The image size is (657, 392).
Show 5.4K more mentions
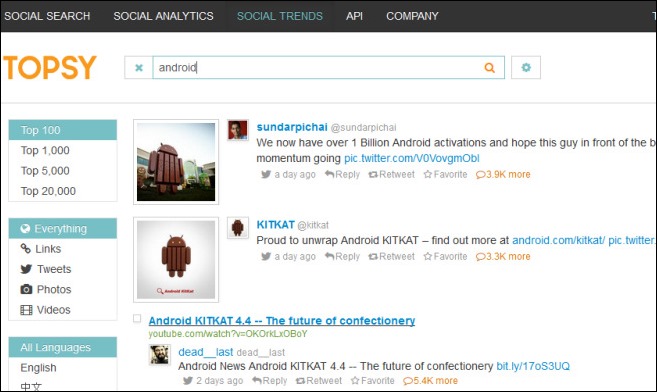coord(430,381)
